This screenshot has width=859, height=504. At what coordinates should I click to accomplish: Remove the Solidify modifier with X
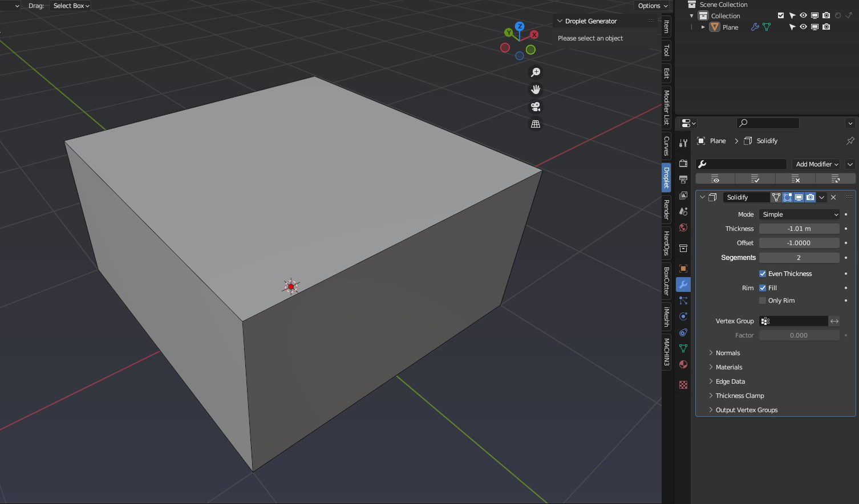(833, 197)
